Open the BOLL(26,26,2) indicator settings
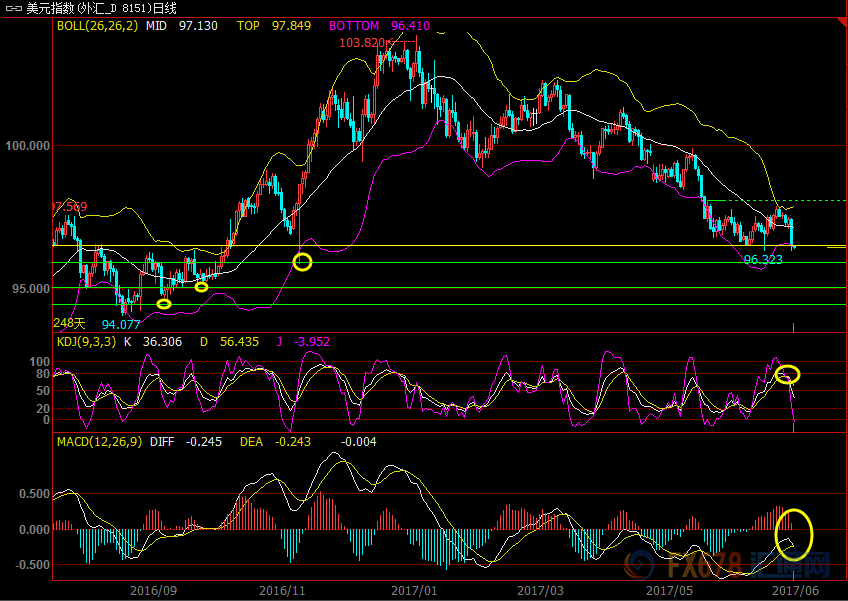 pos(97,25)
